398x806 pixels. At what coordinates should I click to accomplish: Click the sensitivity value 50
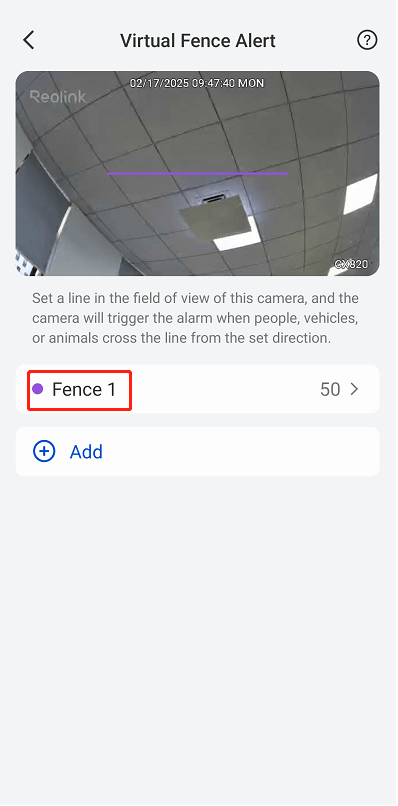[330, 390]
